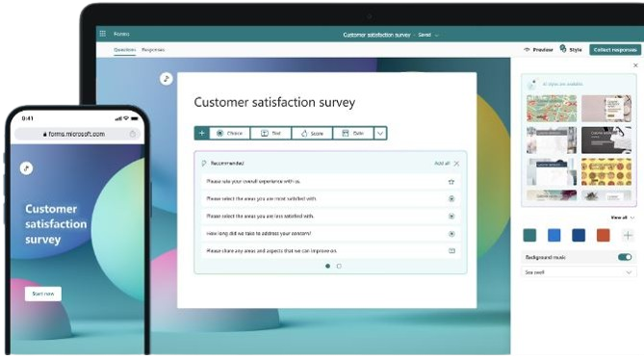Toggle Background music switch
Screen dimensions: 644x359
click(625, 257)
